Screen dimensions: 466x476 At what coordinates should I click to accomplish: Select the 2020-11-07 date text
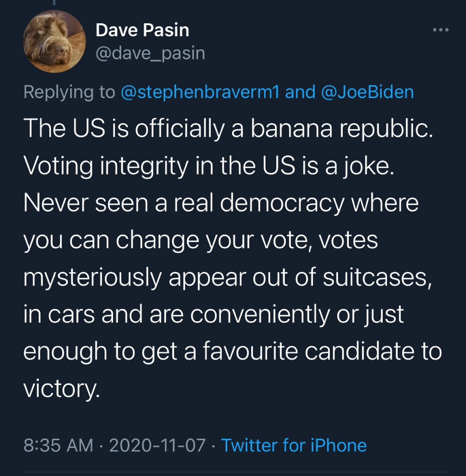(x=157, y=445)
